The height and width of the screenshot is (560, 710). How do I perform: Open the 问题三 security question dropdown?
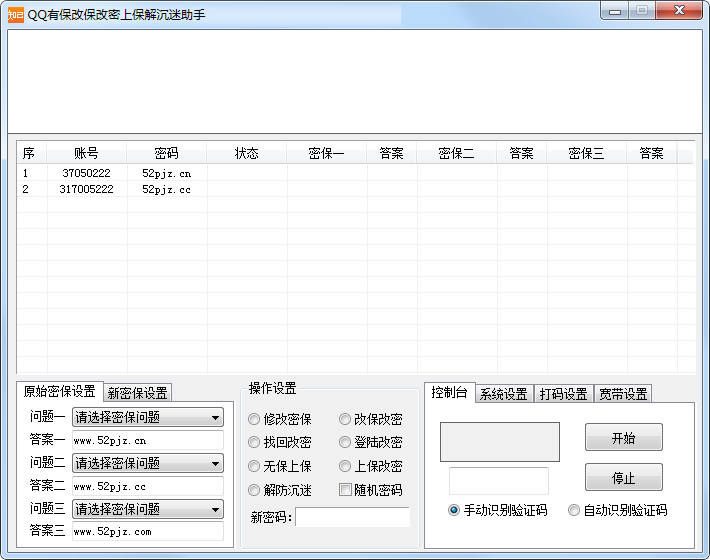tap(147, 510)
